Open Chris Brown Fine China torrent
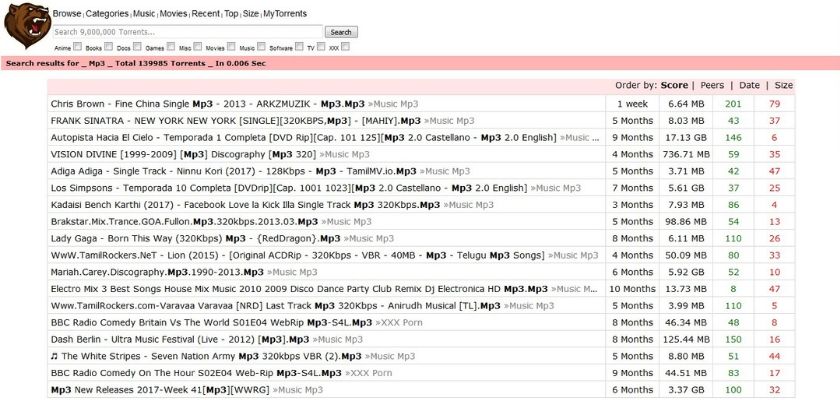This screenshot has width=840, height=400. coord(208,104)
